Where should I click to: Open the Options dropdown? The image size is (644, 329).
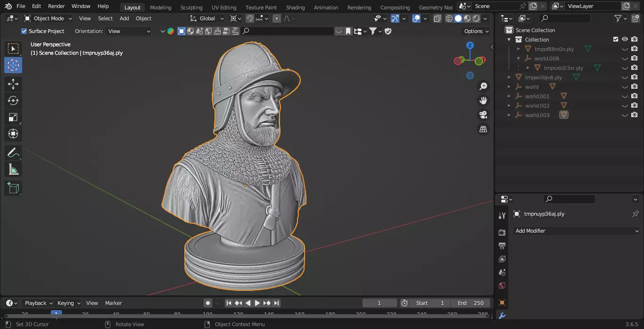(476, 31)
